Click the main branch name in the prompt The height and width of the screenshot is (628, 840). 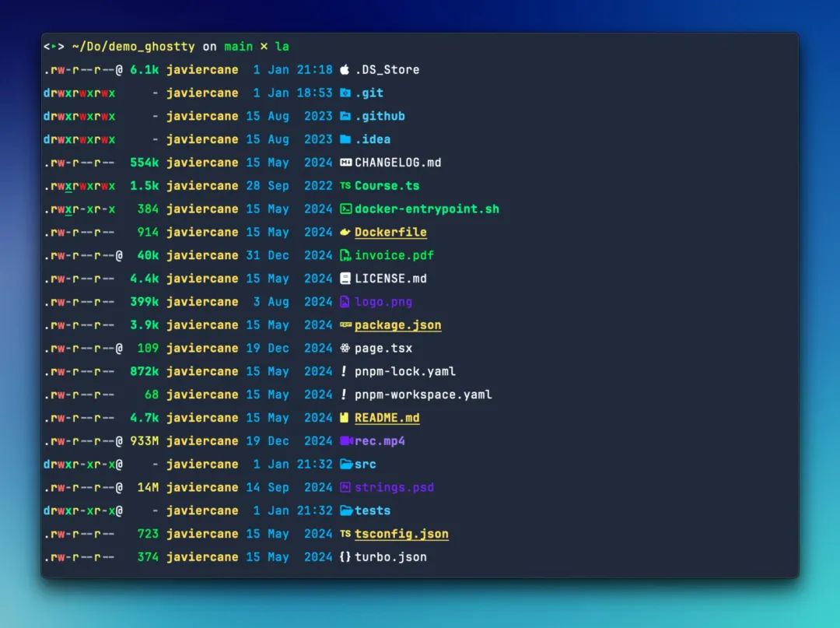[x=238, y=46]
